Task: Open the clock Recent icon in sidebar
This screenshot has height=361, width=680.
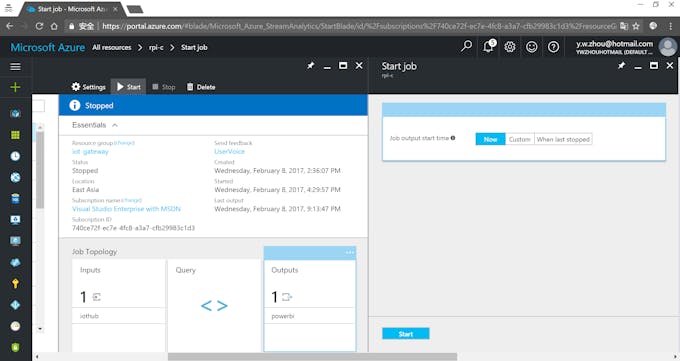Action: pos(15,156)
